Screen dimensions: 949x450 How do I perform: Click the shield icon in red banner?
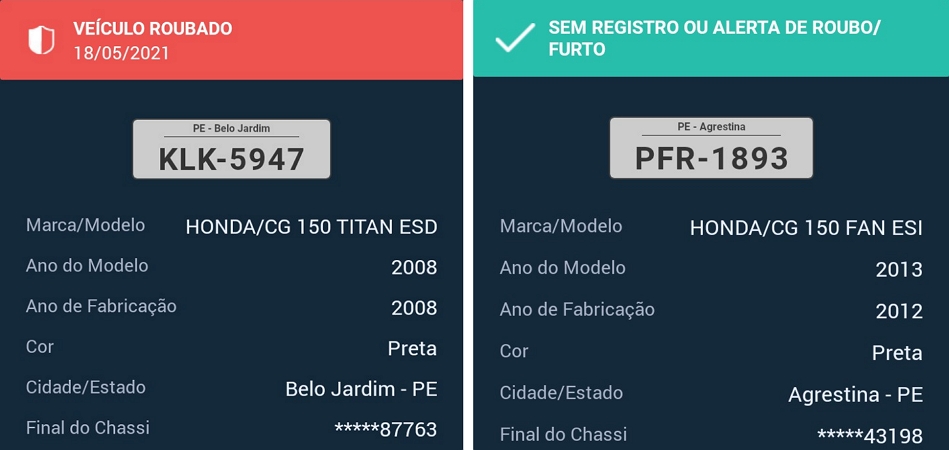point(41,40)
